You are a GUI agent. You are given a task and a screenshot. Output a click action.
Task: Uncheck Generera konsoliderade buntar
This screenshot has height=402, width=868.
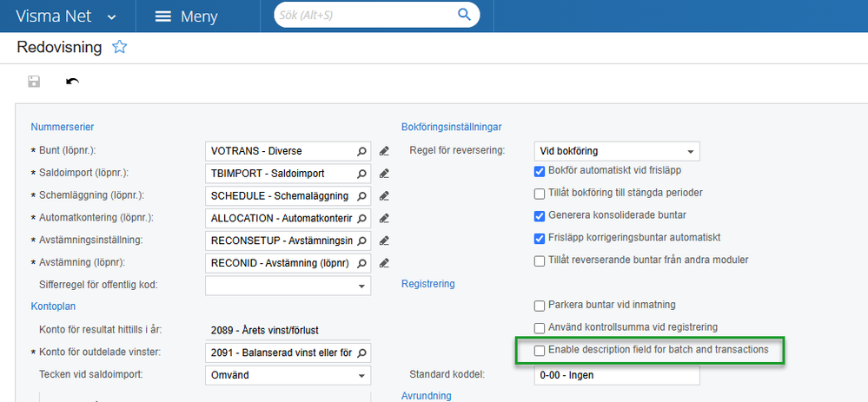click(x=540, y=215)
